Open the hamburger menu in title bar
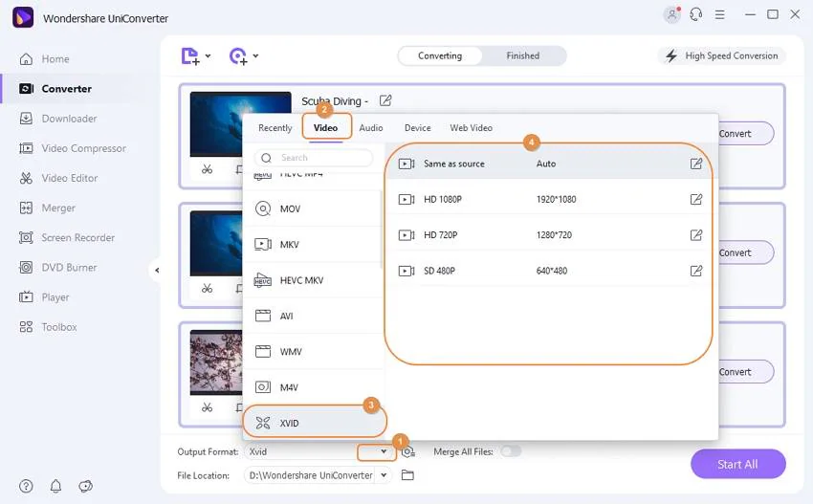813x504 pixels. [x=719, y=14]
